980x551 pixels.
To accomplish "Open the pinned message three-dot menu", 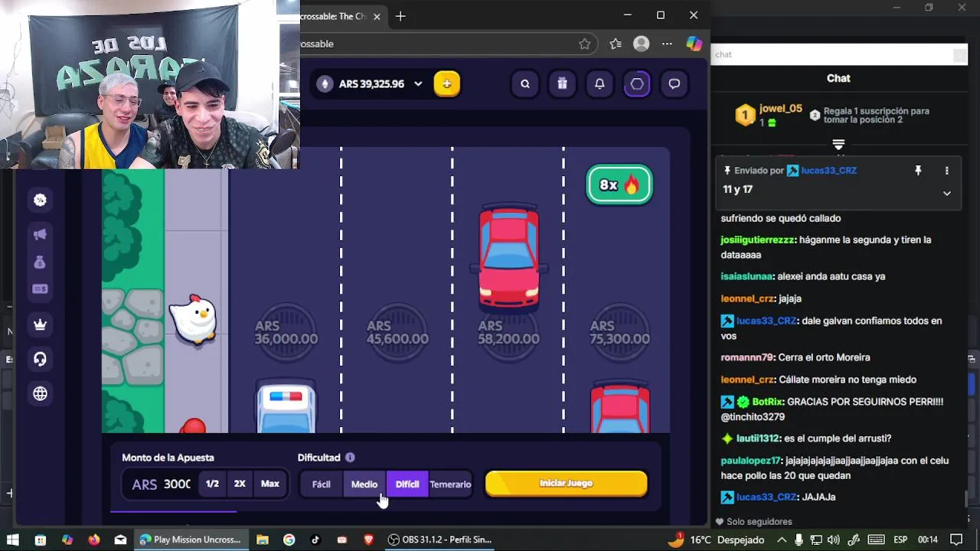I will pos(947,171).
